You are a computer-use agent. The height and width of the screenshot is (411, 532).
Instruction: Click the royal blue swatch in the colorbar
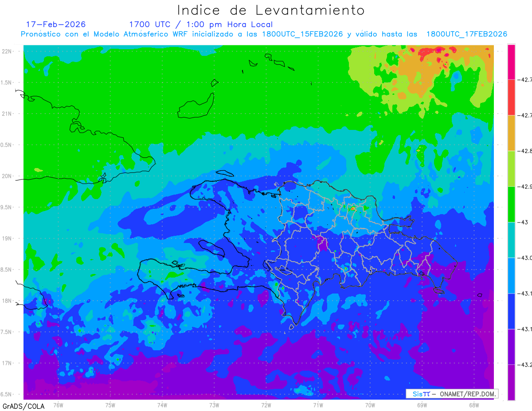pyautogui.click(x=511, y=311)
